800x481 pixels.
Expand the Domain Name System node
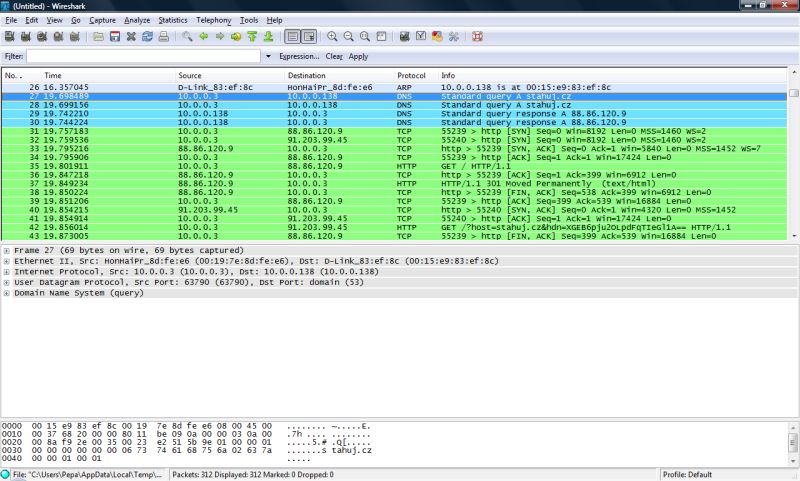(7, 293)
